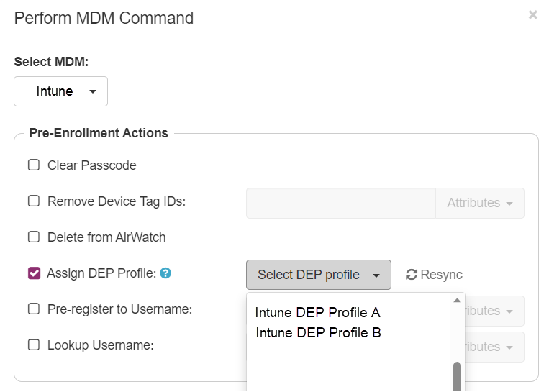Screen dimensions: 549x392
Task: Check the Remove Device Tag IDs option
Action: tap(34, 201)
